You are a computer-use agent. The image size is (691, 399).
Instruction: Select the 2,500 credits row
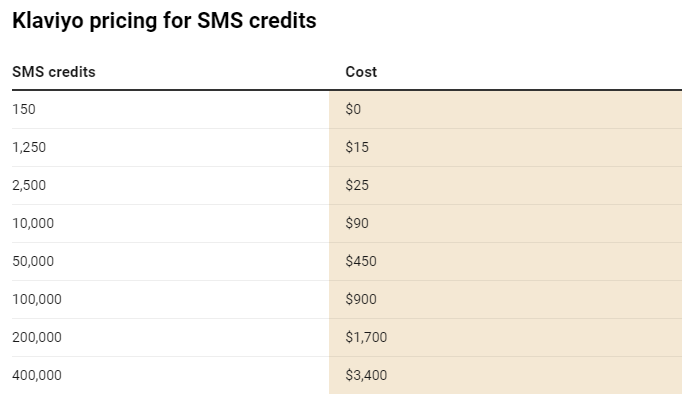pos(347,186)
